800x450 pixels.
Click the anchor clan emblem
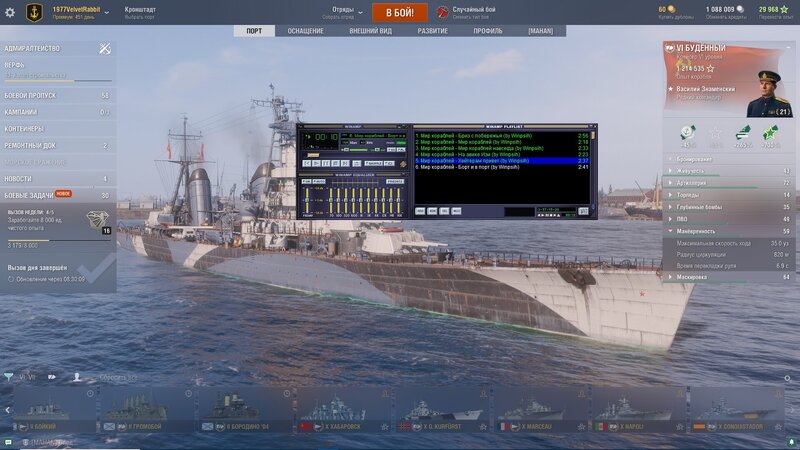tap(34, 12)
